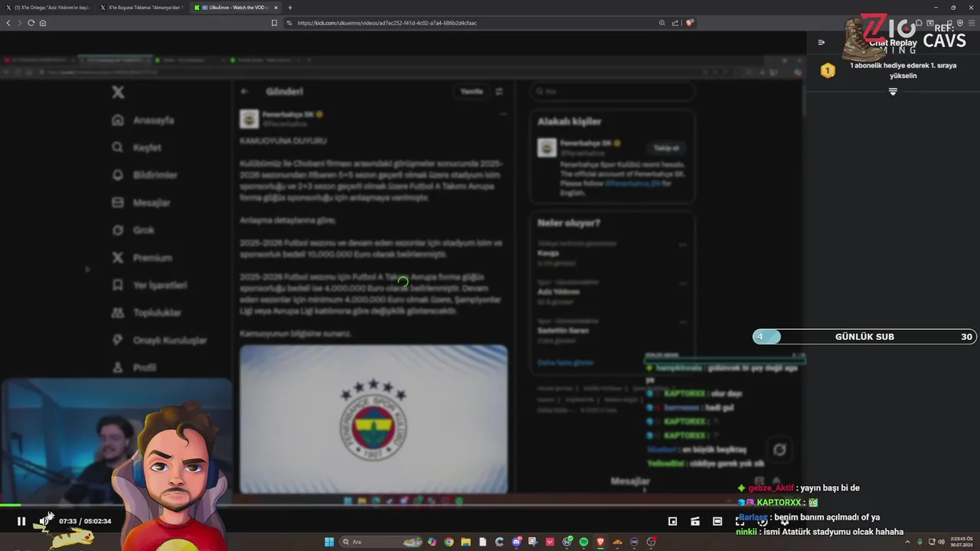Click the KAPTORXX username in chat replay
Image resolution: width=980 pixels, height=551 pixels.
tap(779, 503)
